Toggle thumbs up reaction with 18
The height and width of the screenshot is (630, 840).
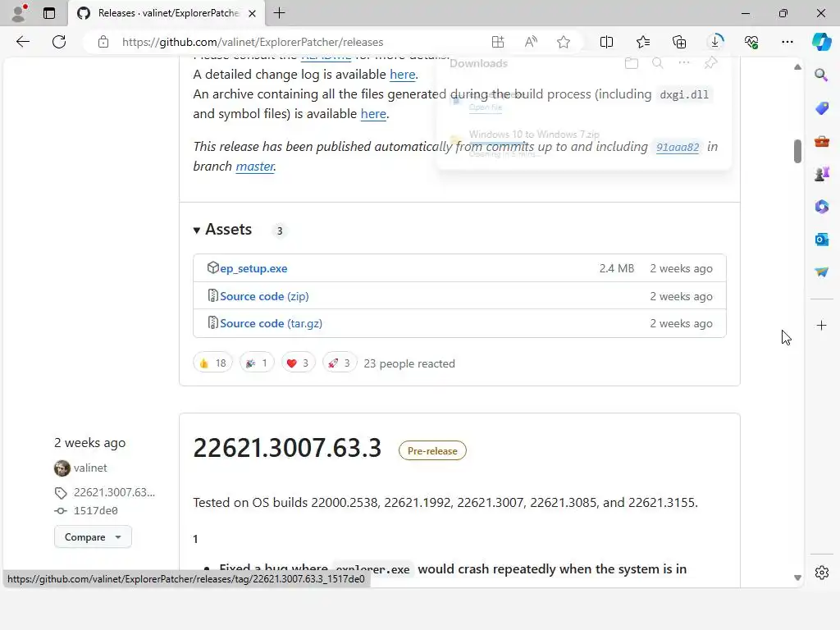(x=212, y=363)
